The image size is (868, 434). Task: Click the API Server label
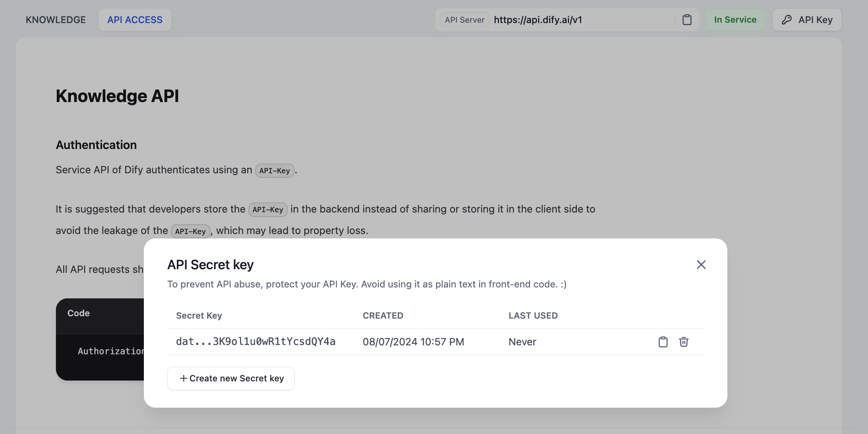464,20
